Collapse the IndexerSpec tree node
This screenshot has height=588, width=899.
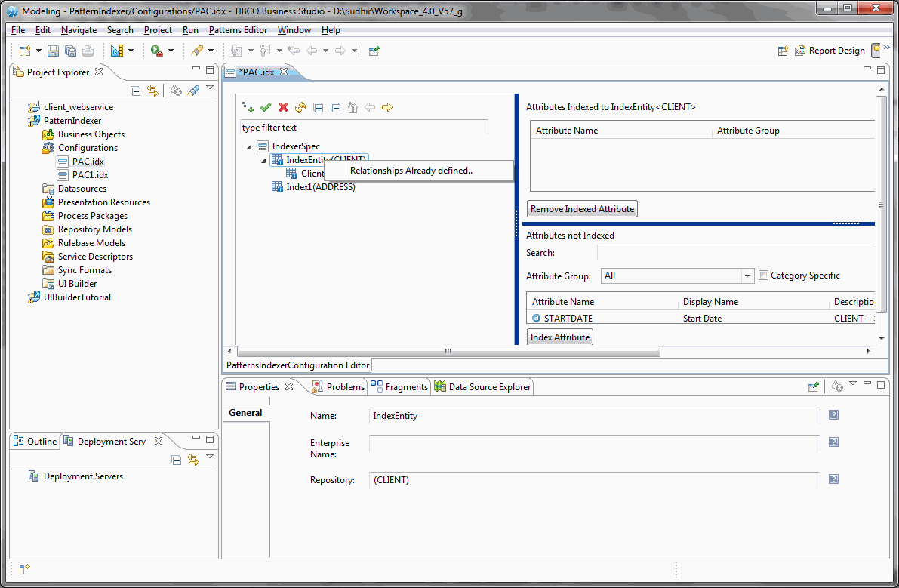(x=249, y=146)
